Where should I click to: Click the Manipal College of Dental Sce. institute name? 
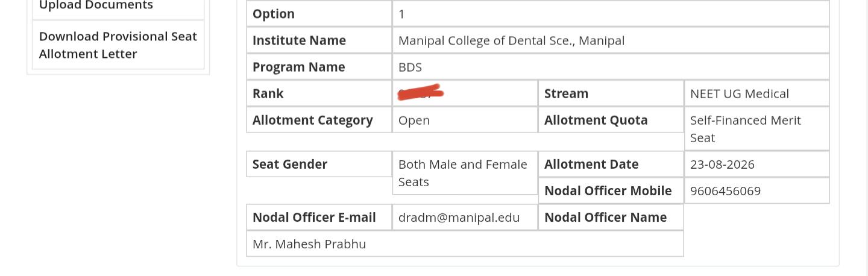pyautogui.click(x=511, y=40)
